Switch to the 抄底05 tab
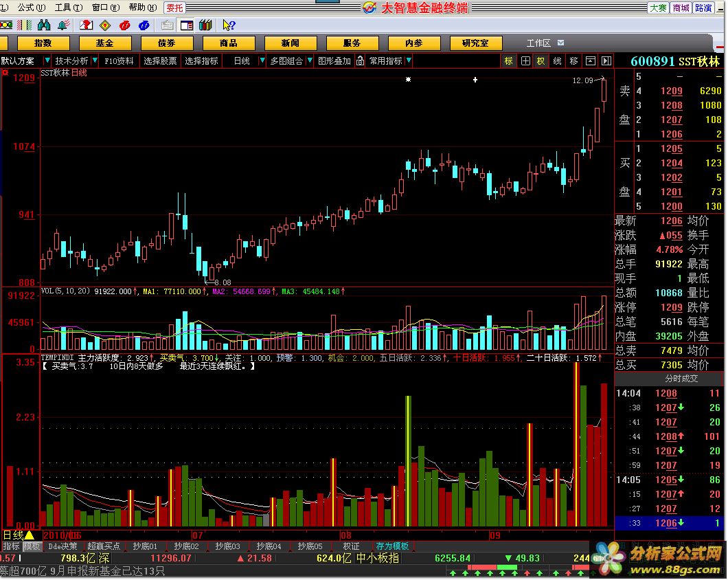Viewport: 728px width, 580px height. [x=310, y=546]
